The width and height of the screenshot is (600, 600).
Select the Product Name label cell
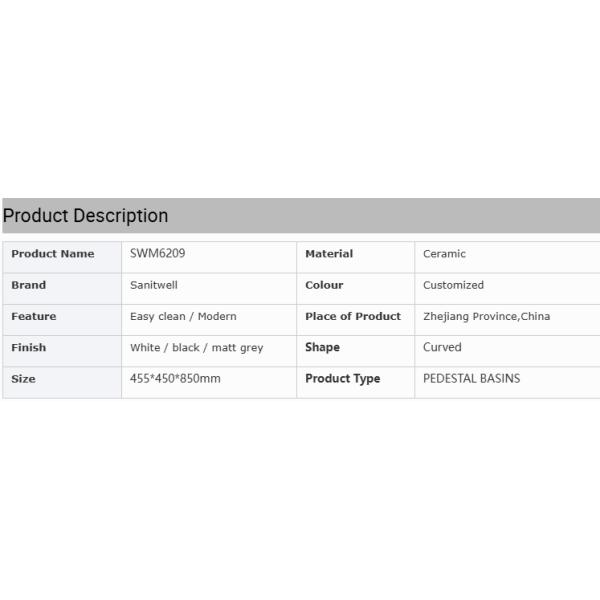pyautogui.click(x=53, y=254)
